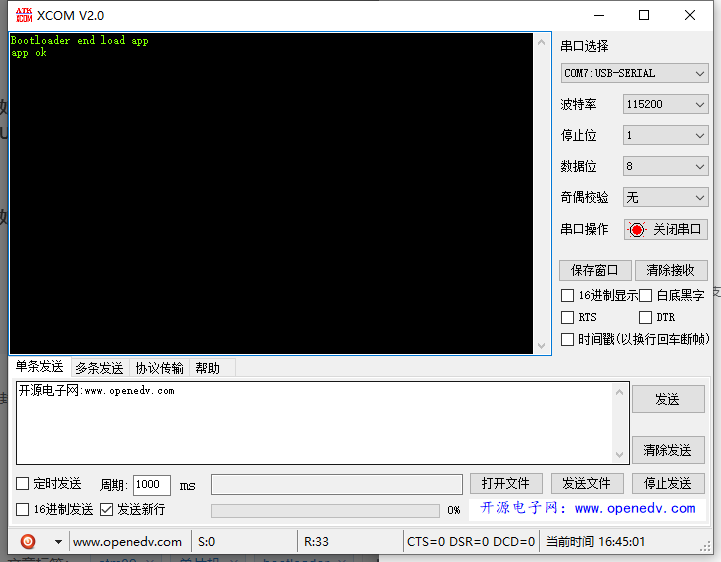The height and width of the screenshot is (562, 721).
Task: Open the parity dropdown showing 无
Action: click(665, 198)
